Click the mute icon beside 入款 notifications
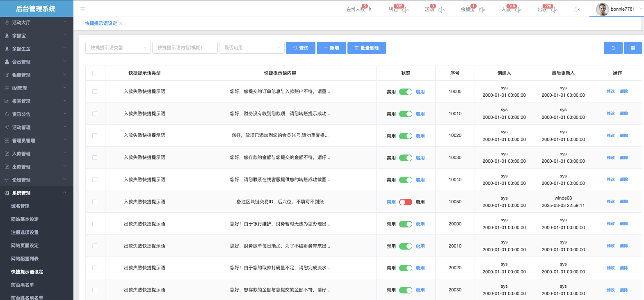Viewport: 644px width, 300px height. (x=518, y=10)
